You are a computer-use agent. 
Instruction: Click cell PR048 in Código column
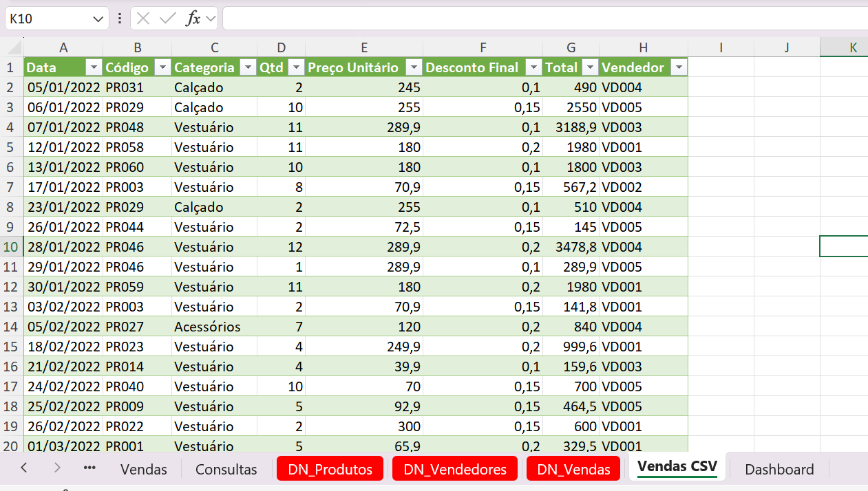138,127
